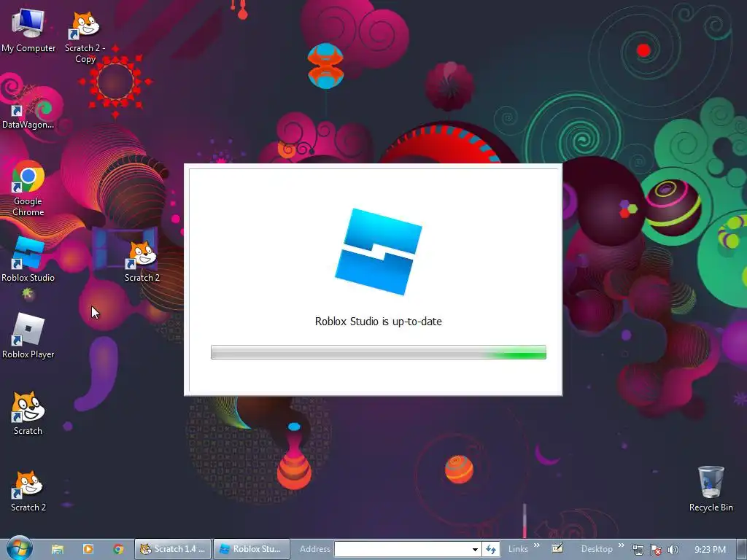
Task: Open Windows Explorer from quick launch
Action: [58, 549]
